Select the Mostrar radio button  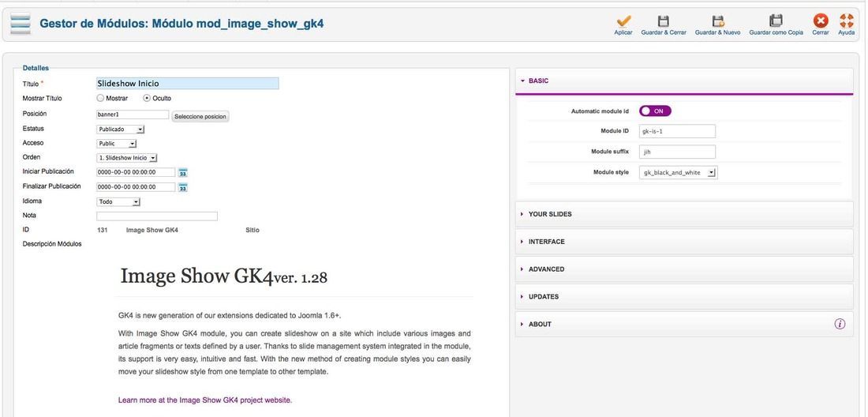coord(100,98)
